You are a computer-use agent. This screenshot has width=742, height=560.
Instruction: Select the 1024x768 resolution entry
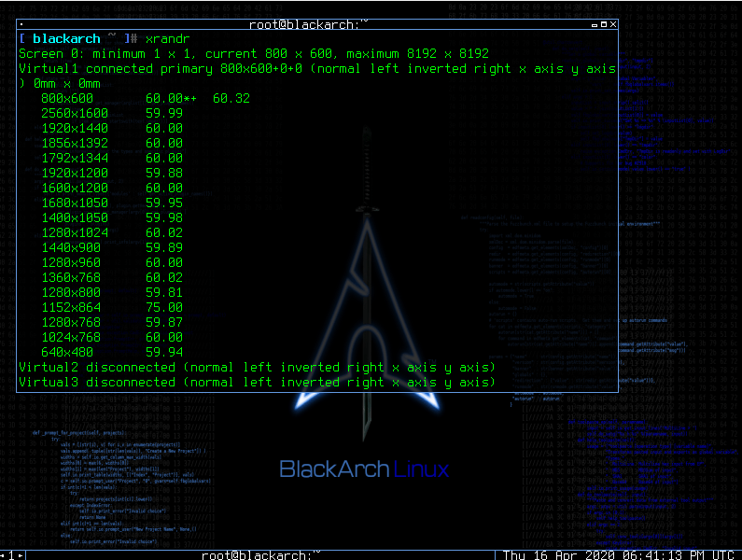71,338
